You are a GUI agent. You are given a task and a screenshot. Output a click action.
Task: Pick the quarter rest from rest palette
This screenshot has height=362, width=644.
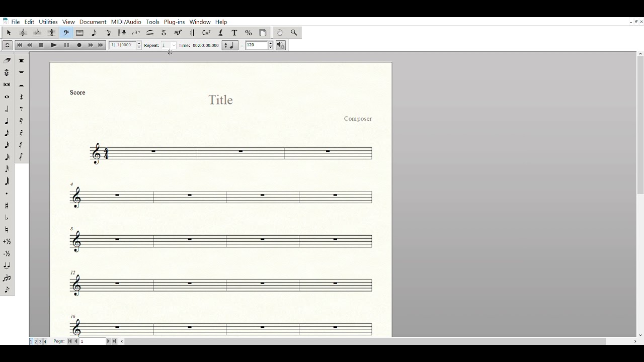(x=21, y=97)
